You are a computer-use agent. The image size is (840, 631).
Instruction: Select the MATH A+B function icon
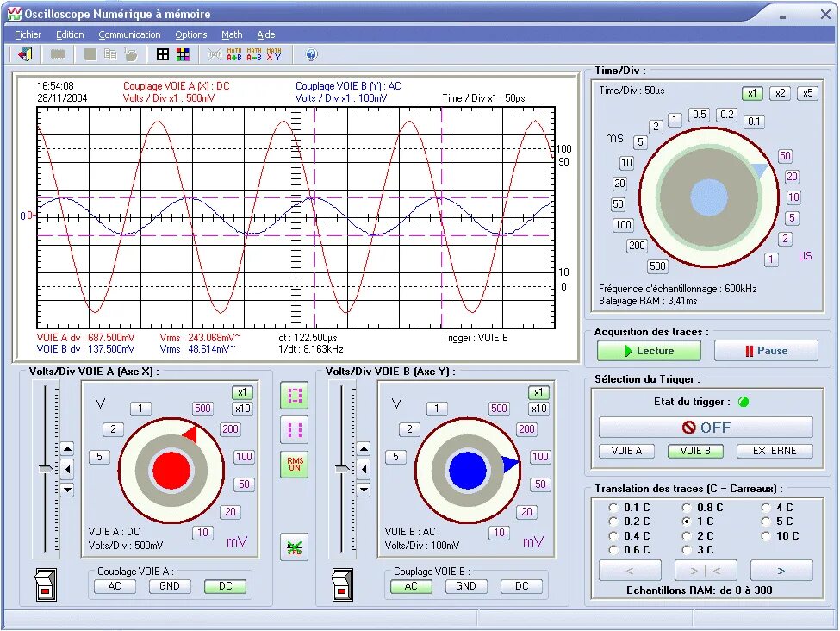coord(234,54)
